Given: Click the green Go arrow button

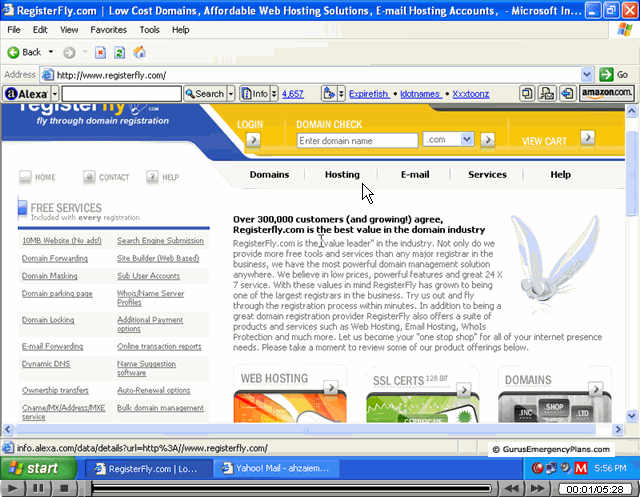Looking at the screenshot, I should pyautogui.click(x=606, y=75).
